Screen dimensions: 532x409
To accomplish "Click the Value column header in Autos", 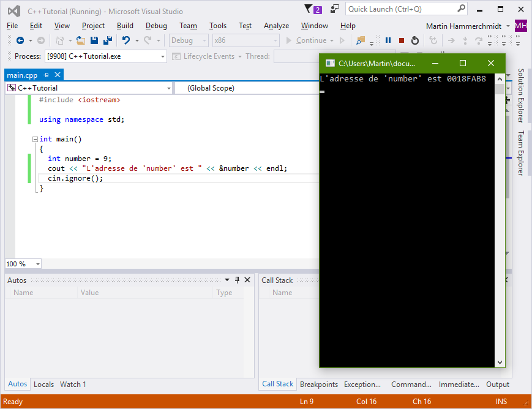I will pyautogui.click(x=145, y=293).
